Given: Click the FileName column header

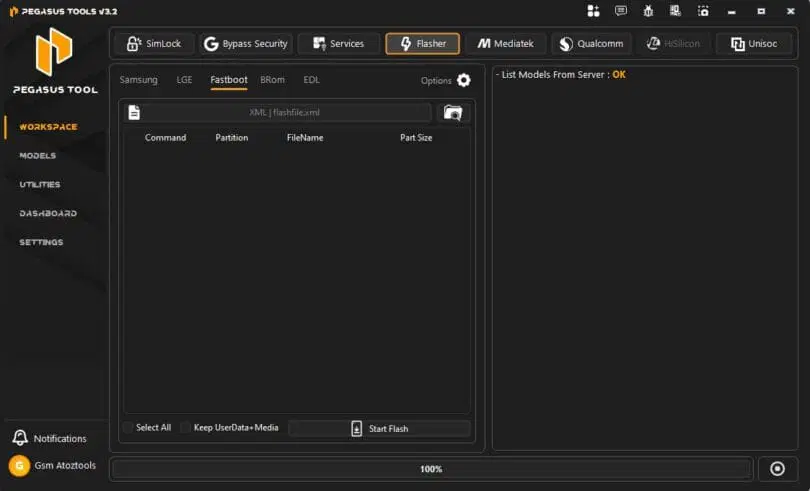Looking at the screenshot, I should 305,137.
